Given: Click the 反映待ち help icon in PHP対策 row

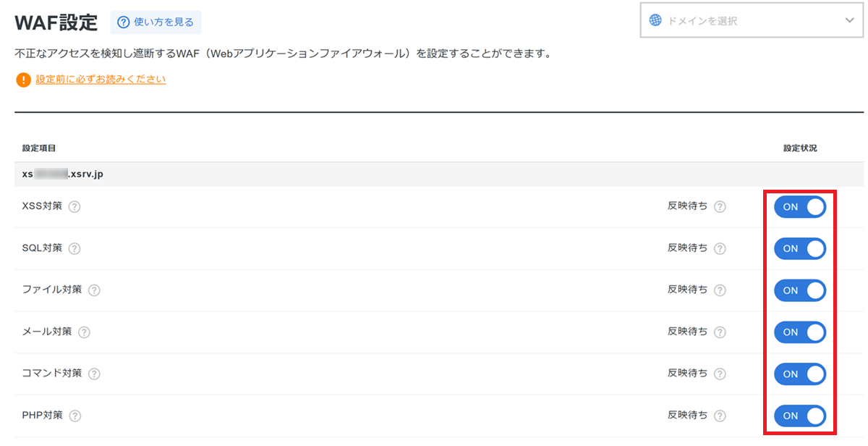Looking at the screenshot, I should click(x=720, y=416).
